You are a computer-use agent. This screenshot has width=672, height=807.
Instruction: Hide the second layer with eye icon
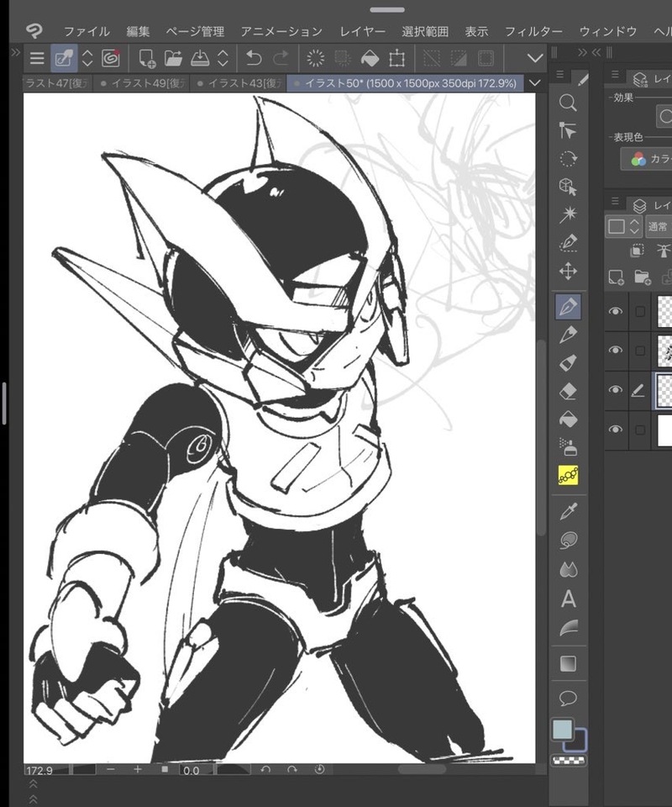coord(616,350)
